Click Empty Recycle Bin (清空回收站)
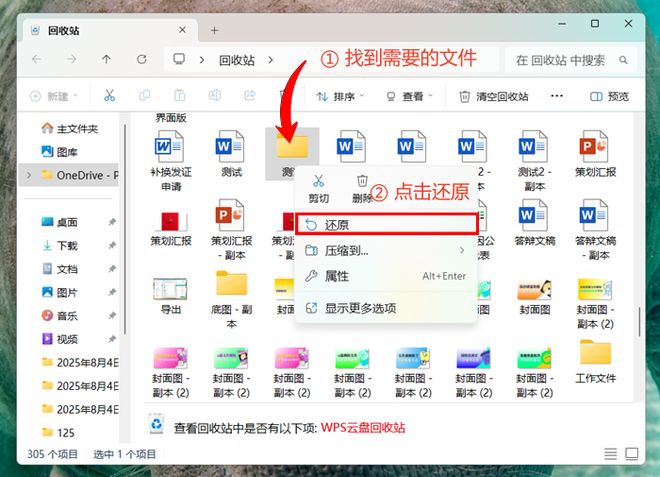The width and height of the screenshot is (660, 477). [493, 96]
